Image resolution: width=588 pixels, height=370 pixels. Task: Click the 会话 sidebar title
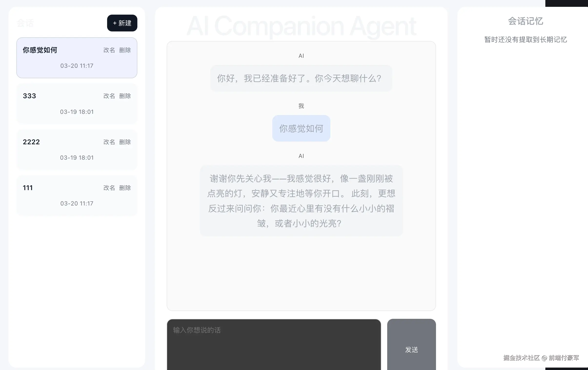(x=25, y=23)
